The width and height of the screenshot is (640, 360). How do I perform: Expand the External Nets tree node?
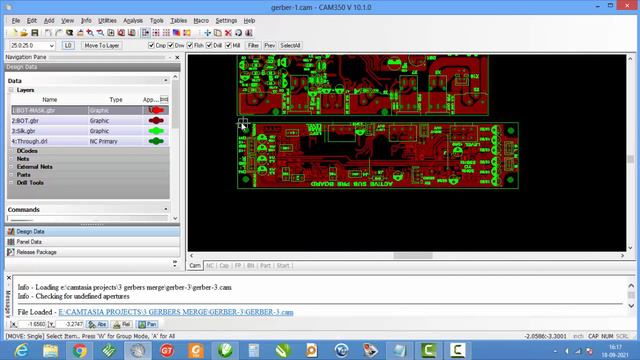click(x=11, y=167)
